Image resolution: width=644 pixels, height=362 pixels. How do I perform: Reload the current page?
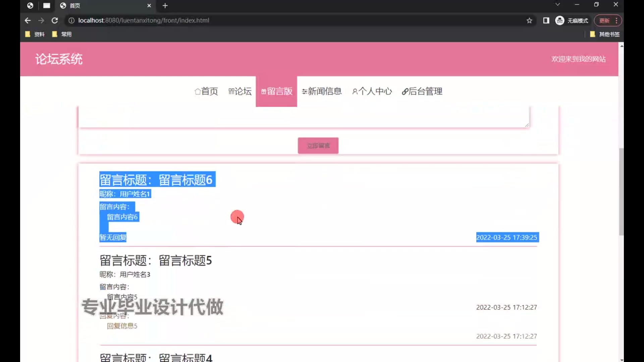pyautogui.click(x=55, y=20)
